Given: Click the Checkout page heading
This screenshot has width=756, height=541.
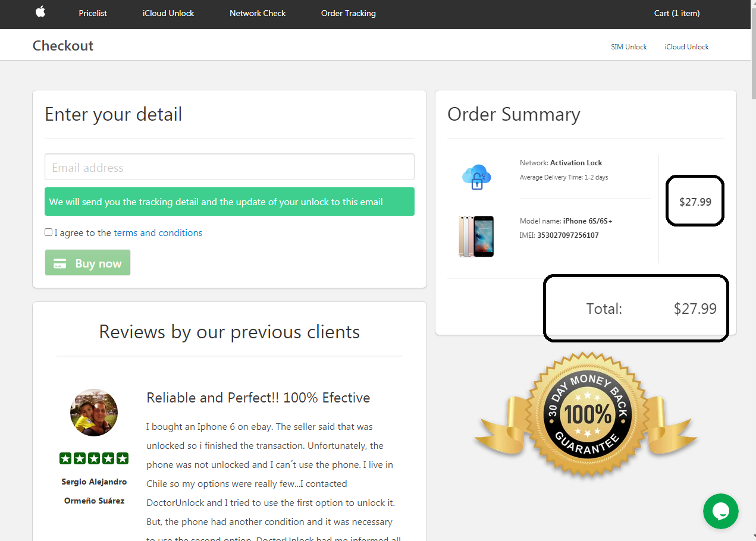Looking at the screenshot, I should (63, 46).
